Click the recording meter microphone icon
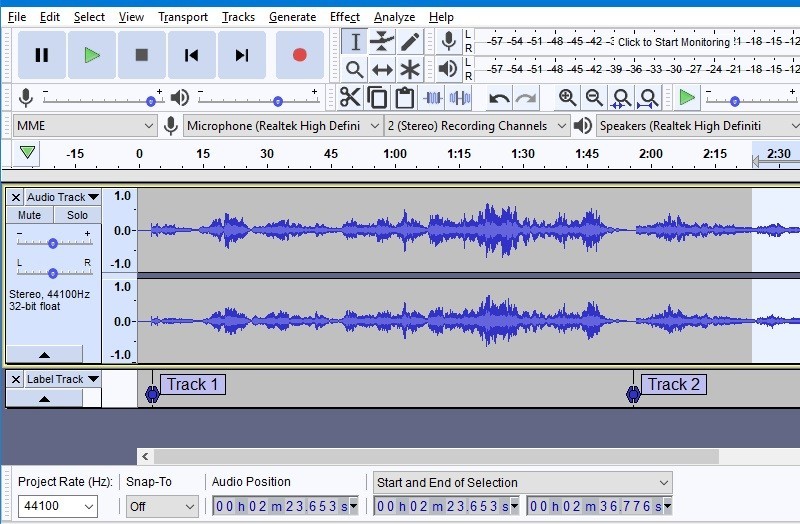 pos(449,41)
